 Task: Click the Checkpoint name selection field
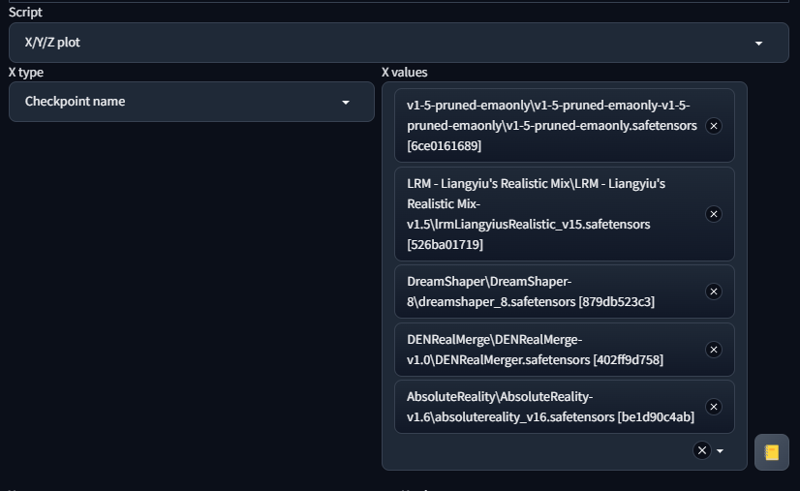click(x=191, y=102)
